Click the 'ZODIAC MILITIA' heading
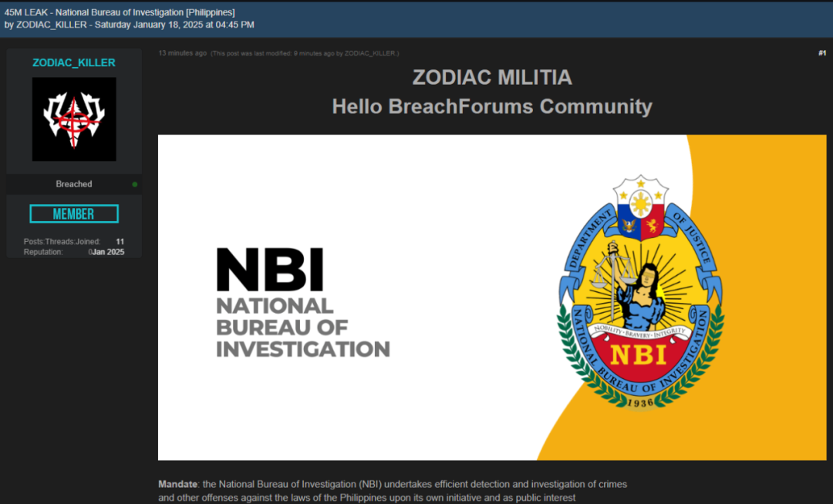The width and height of the screenshot is (833, 504). (492, 78)
